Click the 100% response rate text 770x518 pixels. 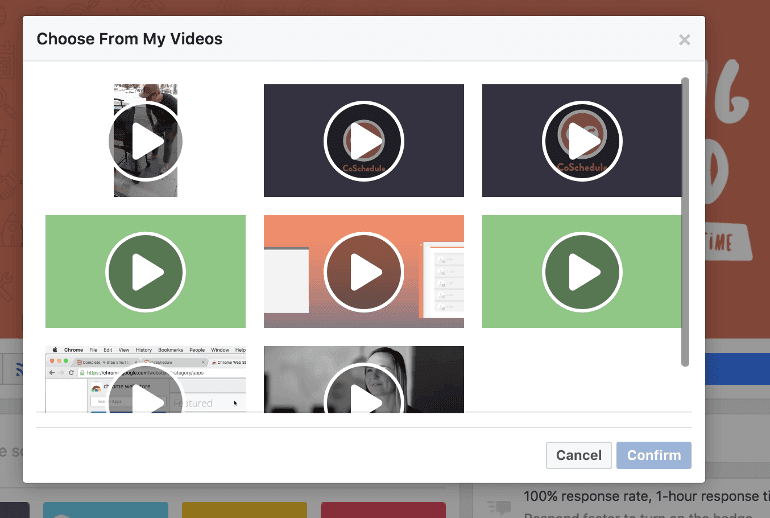tap(640, 497)
